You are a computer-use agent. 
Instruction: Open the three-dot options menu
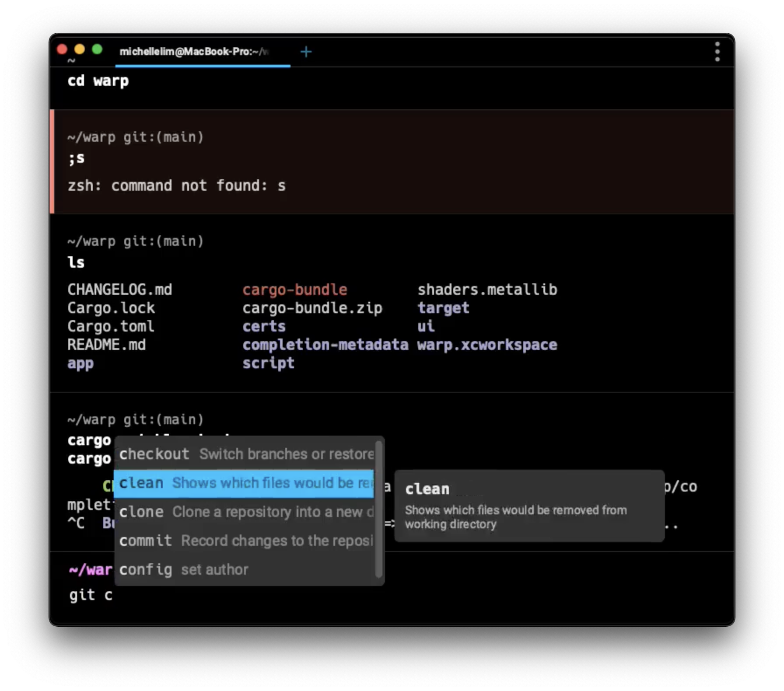pyautogui.click(x=717, y=52)
